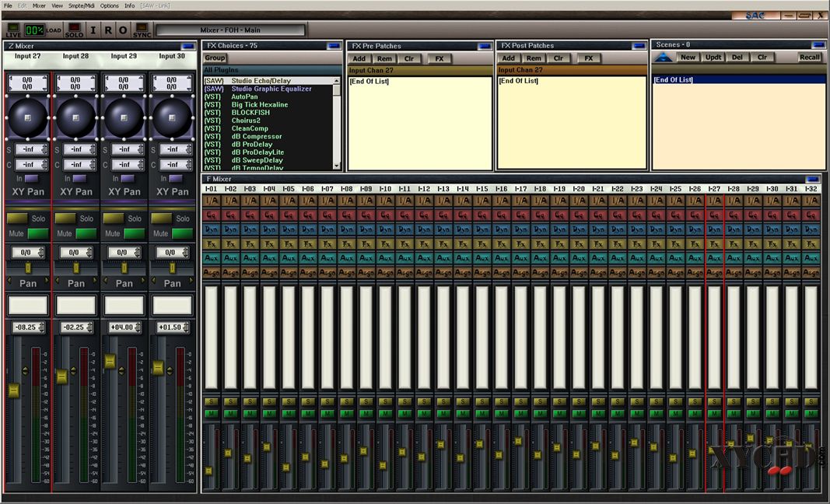
Task: Click the FX Choices list scroll down arrow
Action: pos(336,166)
